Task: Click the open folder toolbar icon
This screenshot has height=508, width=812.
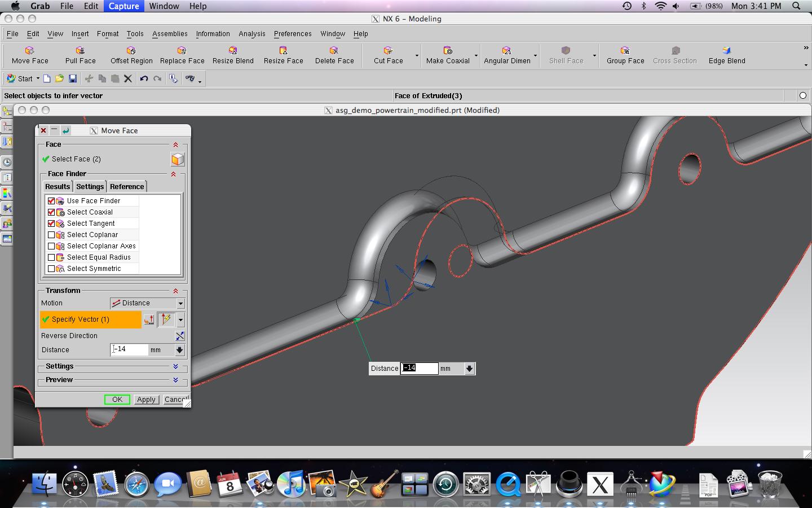Action: pos(59,78)
